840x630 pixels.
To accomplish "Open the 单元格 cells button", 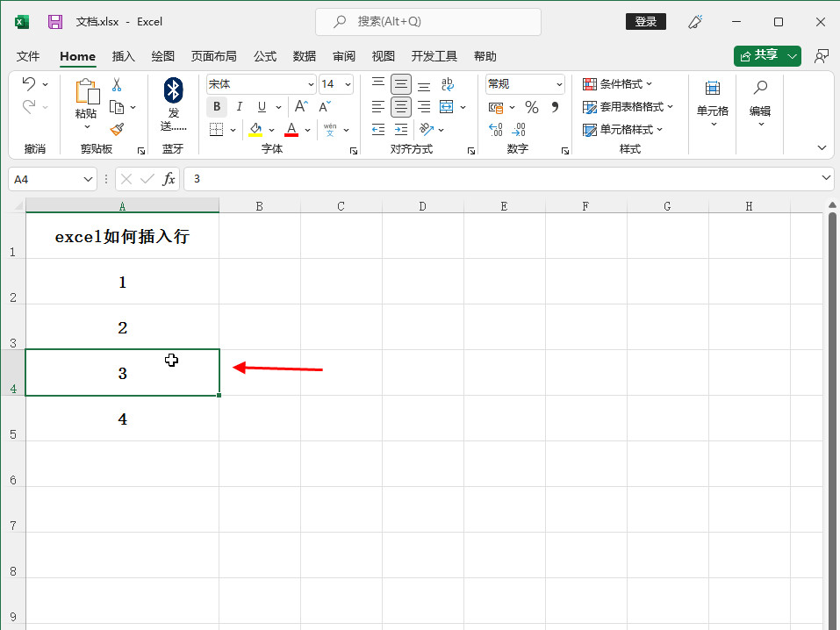I will click(x=713, y=103).
